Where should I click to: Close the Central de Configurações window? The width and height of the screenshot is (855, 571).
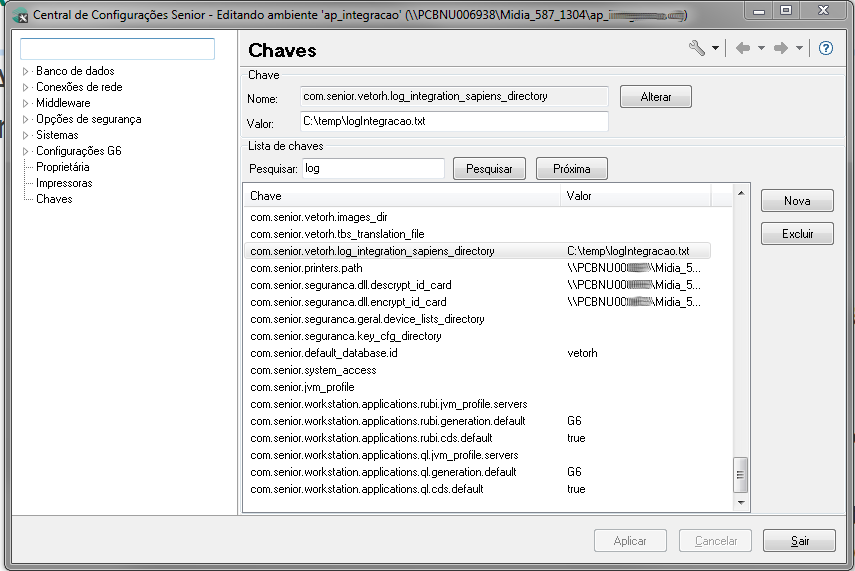(x=823, y=11)
